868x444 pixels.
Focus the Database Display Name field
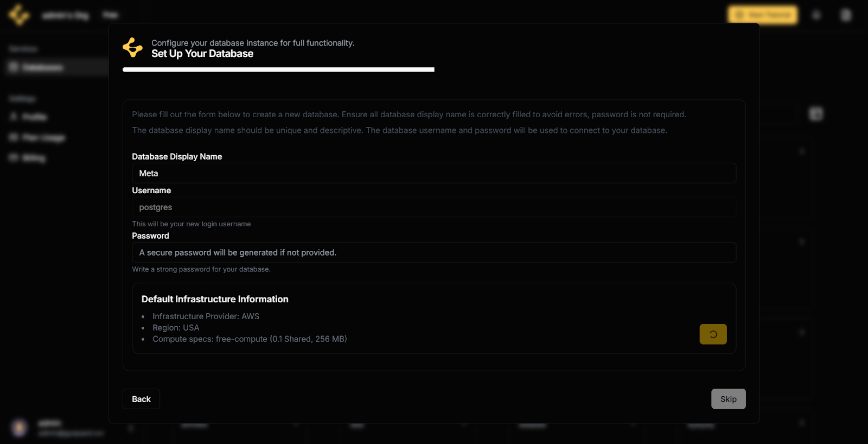(433, 173)
